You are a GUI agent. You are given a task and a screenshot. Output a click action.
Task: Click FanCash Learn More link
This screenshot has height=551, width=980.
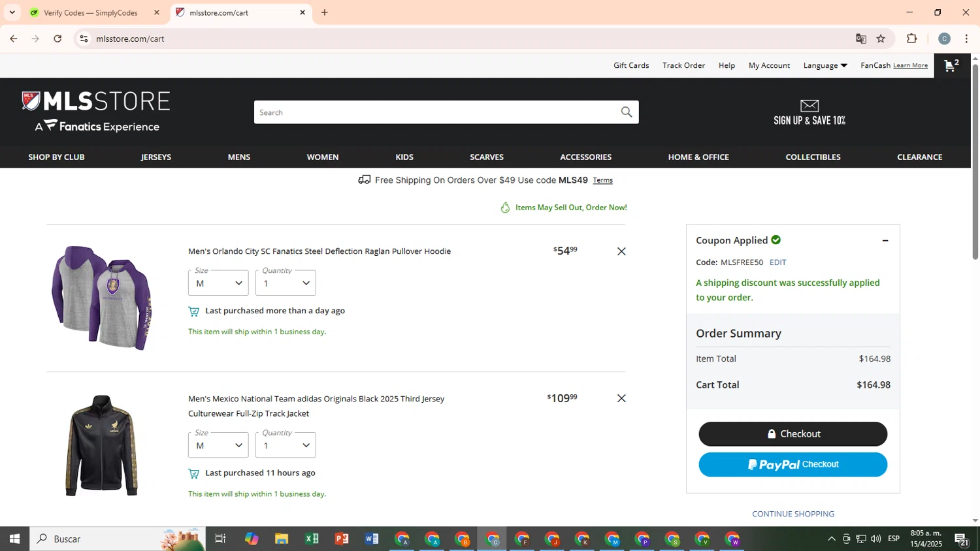911,65
